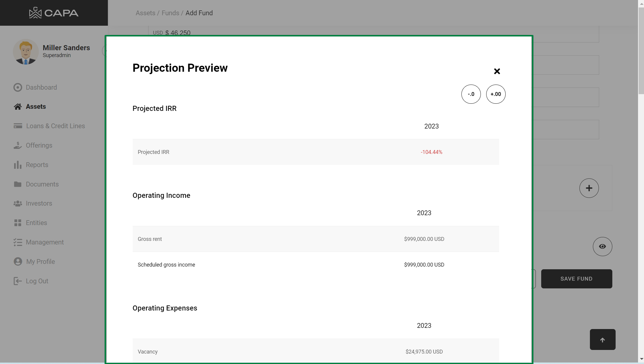Toggle the eye preview button
This screenshot has width=644, height=364.
pyautogui.click(x=602, y=247)
